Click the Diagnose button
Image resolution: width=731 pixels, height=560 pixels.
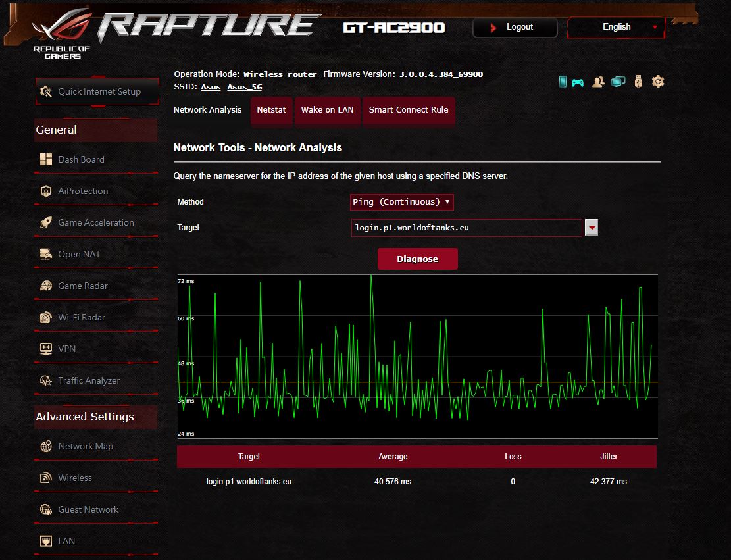pyautogui.click(x=417, y=259)
